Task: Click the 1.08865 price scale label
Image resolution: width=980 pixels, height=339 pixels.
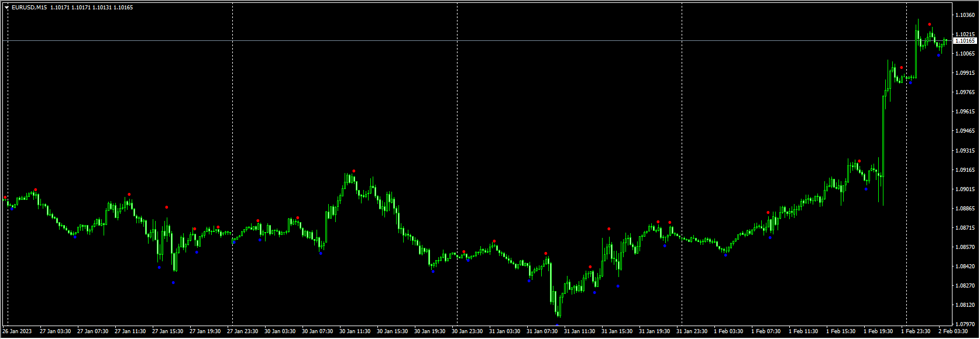Action: coord(965,209)
